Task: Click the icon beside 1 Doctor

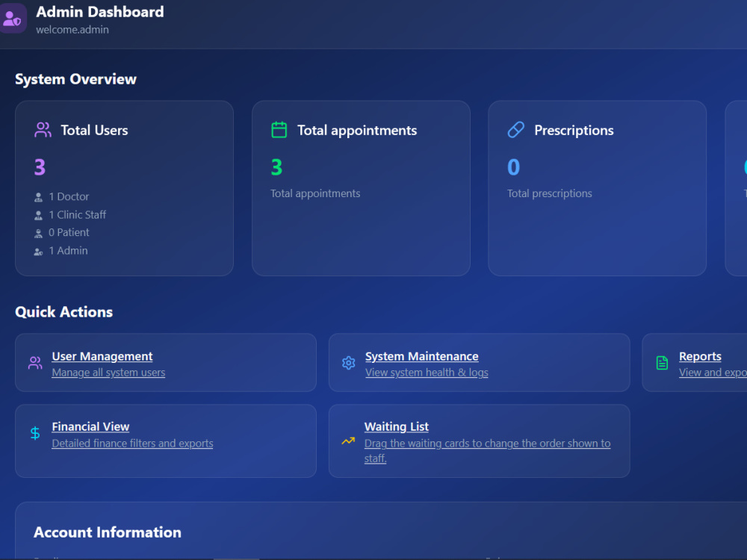Action: [39, 197]
